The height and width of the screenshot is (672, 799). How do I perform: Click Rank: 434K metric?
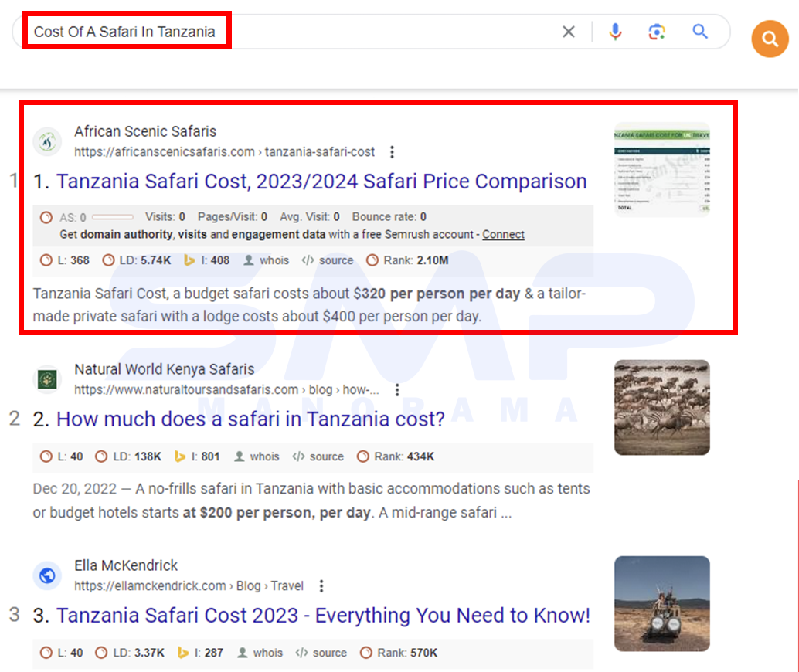396,456
